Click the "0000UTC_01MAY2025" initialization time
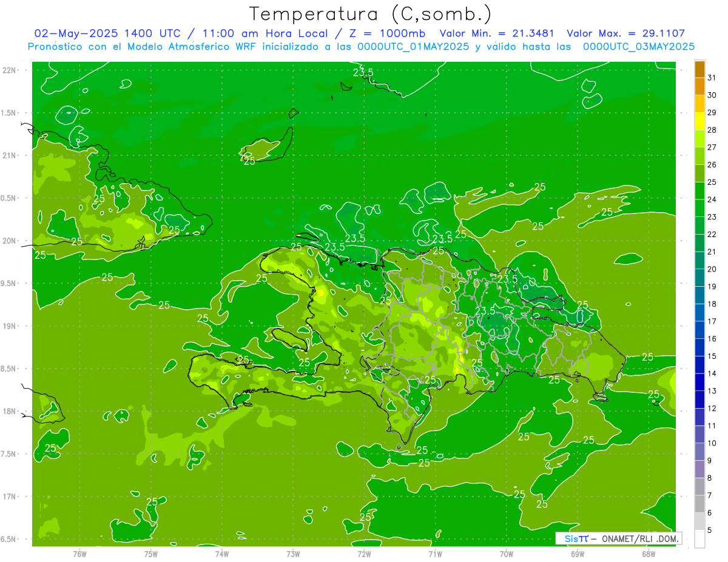This screenshot has height=562, width=728. 414,47
